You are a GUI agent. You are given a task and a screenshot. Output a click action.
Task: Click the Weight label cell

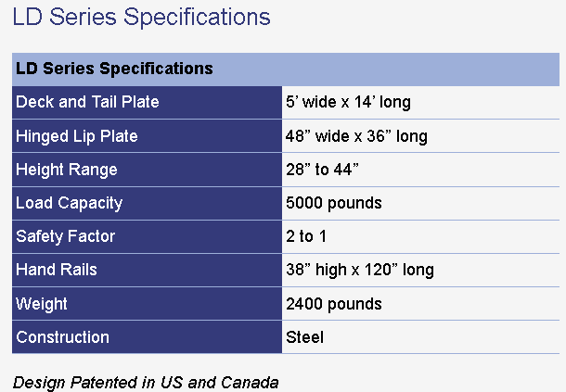pos(147,304)
